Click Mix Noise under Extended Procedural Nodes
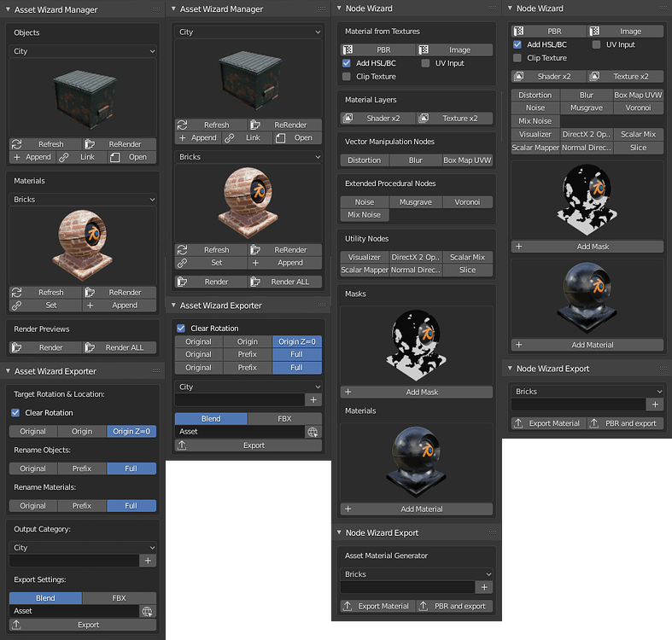The image size is (672, 640). click(365, 215)
